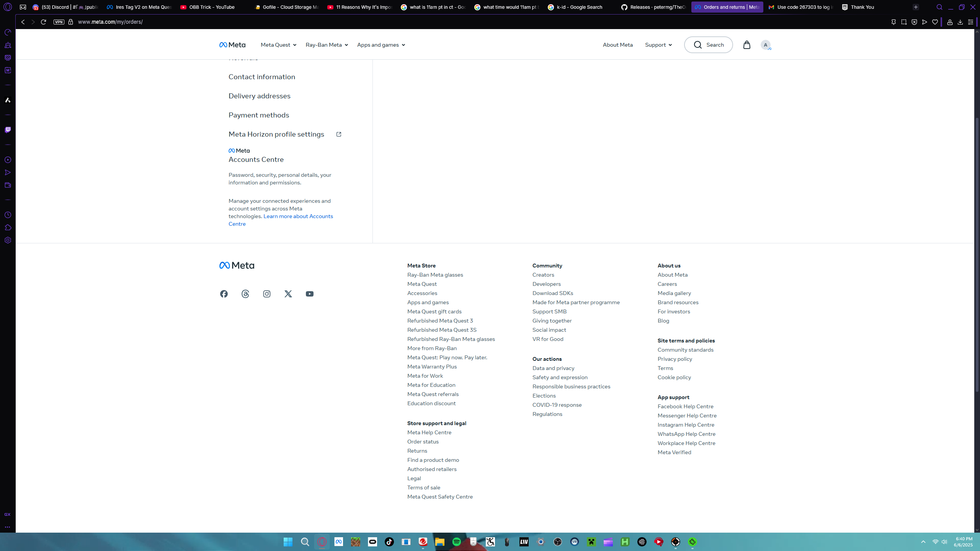Switch to the k-id Google Search tab

(x=579, y=7)
